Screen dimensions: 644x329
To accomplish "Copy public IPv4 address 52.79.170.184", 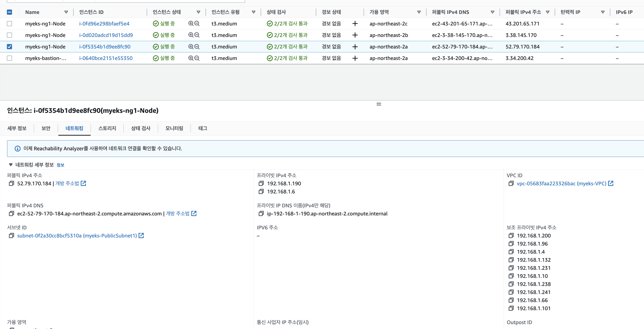I will [x=11, y=184].
